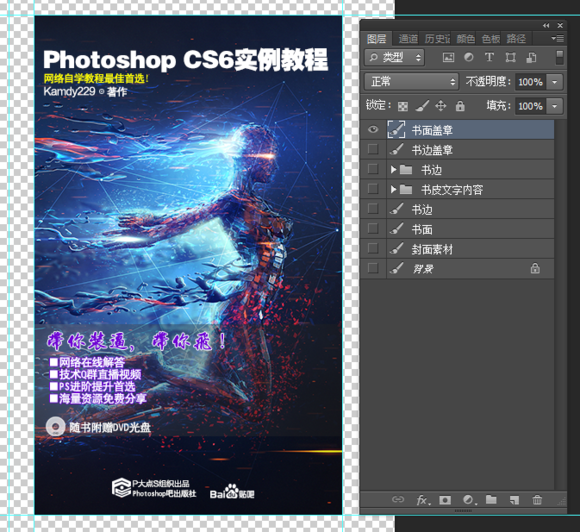The height and width of the screenshot is (532, 580).
Task: Filter layers by shape layer icon
Action: 510,57
